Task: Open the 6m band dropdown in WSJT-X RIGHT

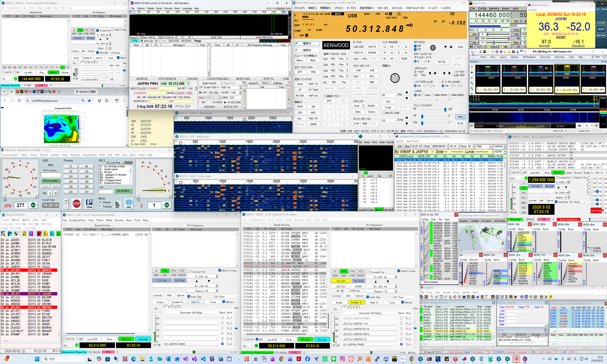Action: point(247,346)
